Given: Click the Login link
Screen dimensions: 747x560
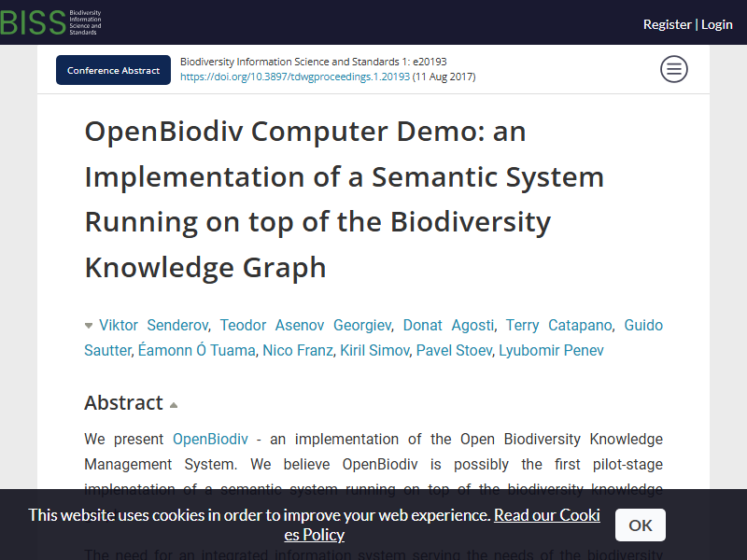Looking at the screenshot, I should (716, 24).
